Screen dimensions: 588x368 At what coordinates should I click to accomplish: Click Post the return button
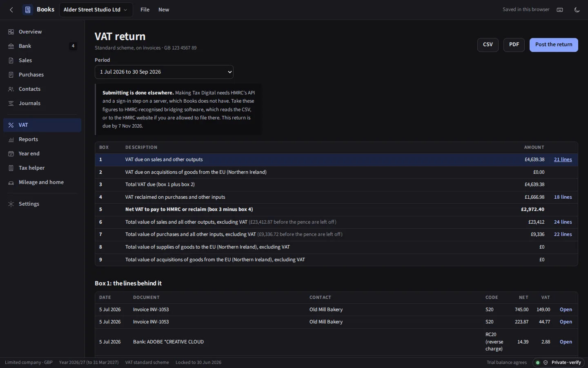pyautogui.click(x=554, y=45)
